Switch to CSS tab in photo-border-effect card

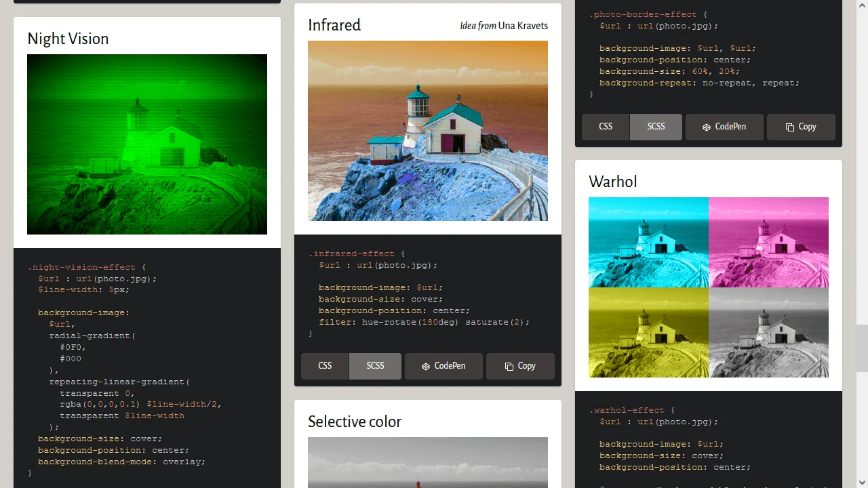(x=606, y=127)
